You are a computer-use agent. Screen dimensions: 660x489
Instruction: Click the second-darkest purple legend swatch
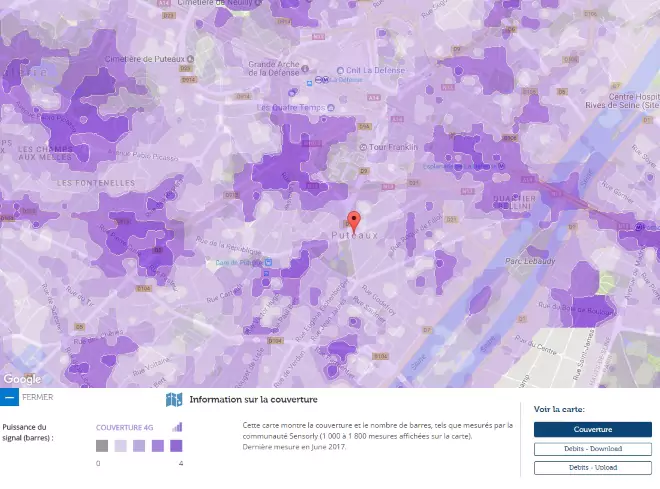[x=157, y=446]
